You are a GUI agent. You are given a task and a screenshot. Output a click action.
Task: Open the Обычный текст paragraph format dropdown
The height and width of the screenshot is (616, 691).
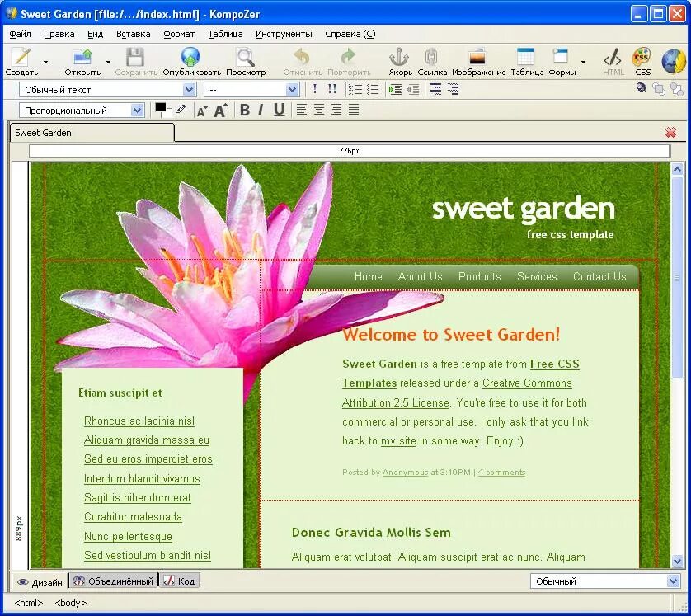coord(107,90)
